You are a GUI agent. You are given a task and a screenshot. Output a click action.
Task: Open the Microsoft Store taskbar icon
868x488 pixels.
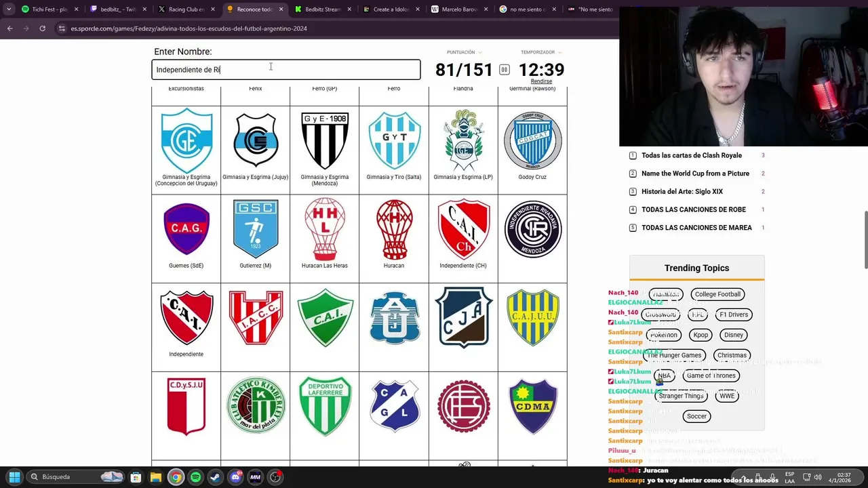click(136, 477)
